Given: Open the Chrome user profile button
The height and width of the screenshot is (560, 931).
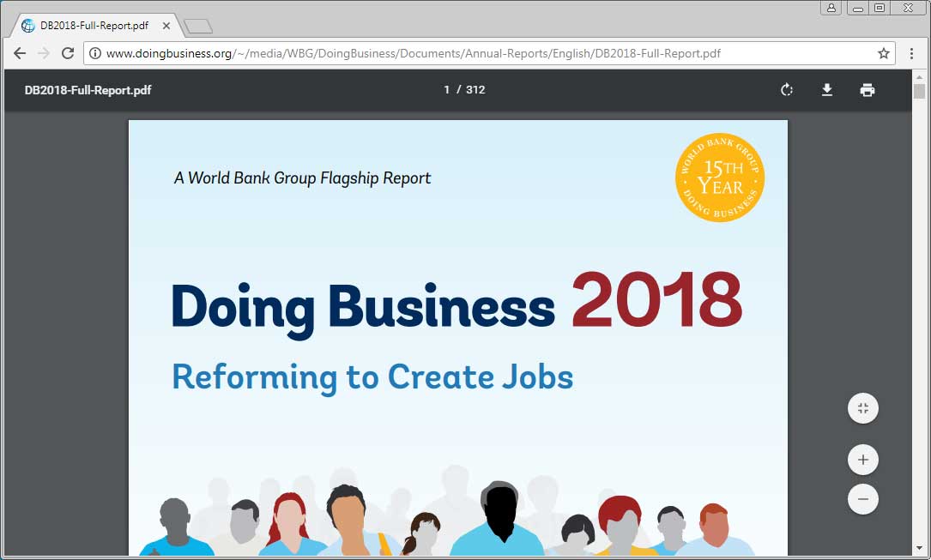Looking at the screenshot, I should 831,8.
